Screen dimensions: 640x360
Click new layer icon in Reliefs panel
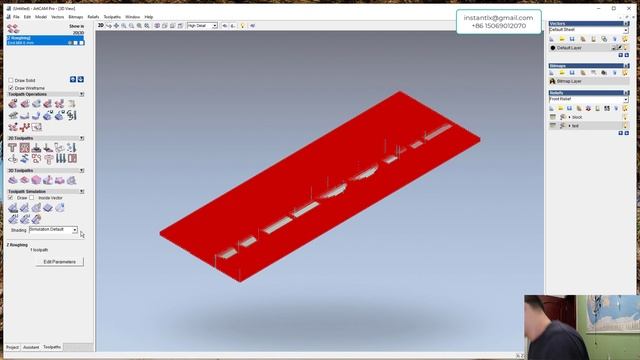(551, 108)
